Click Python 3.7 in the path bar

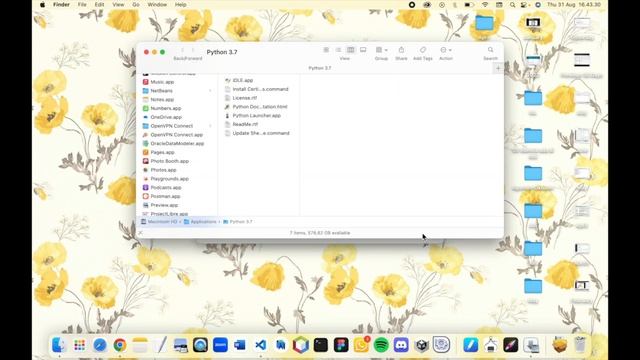point(238,222)
